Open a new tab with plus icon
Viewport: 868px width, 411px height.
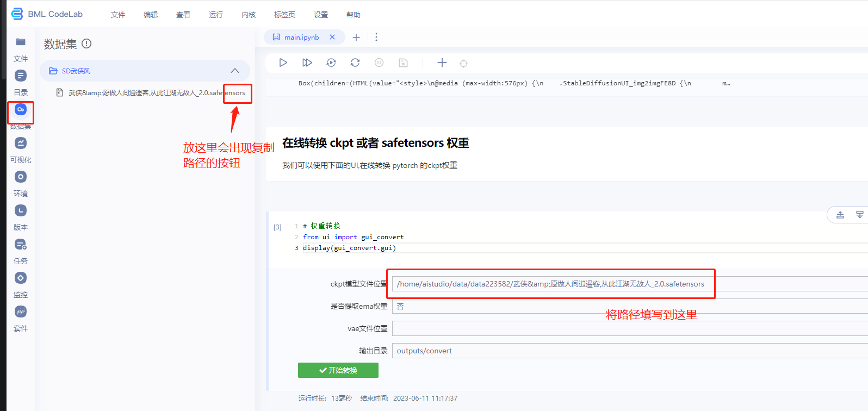(x=356, y=38)
